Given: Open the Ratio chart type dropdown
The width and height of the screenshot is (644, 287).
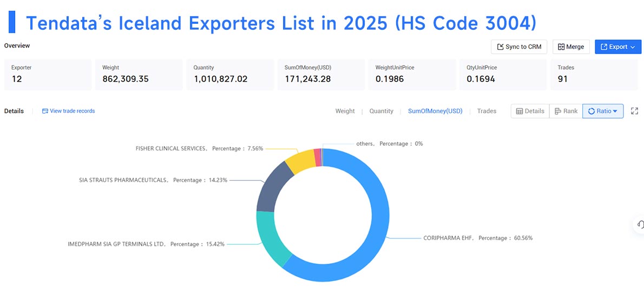Looking at the screenshot, I should [603, 111].
